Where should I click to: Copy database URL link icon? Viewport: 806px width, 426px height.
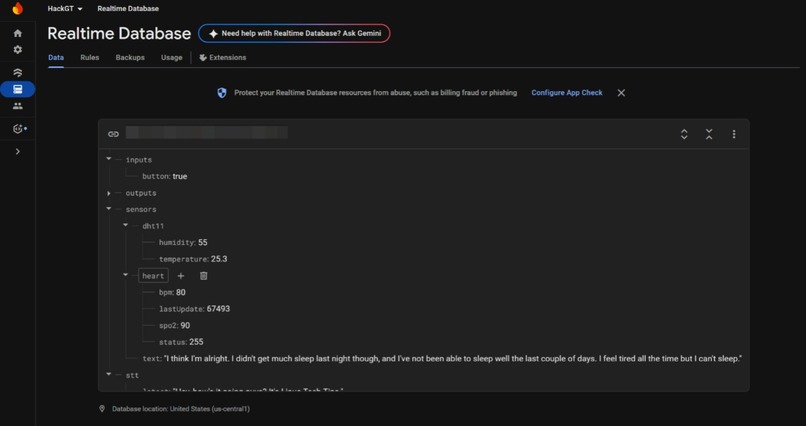(x=114, y=134)
